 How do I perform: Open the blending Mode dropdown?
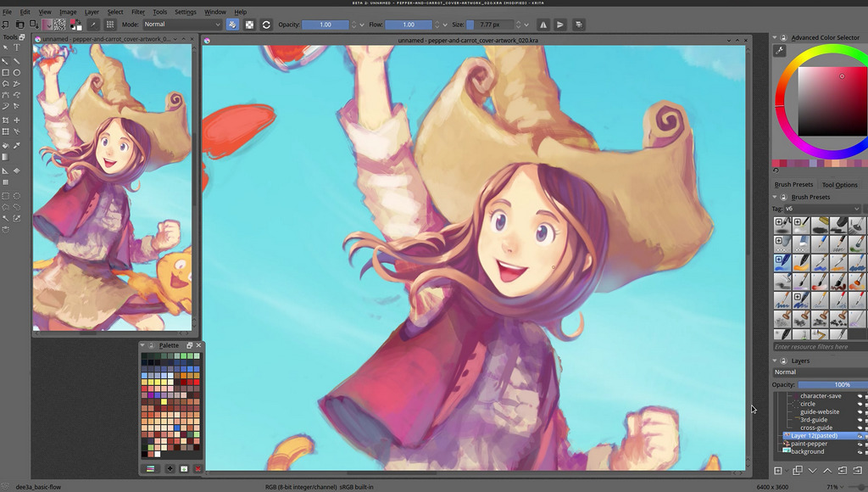pyautogui.click(x=182, y=25)
